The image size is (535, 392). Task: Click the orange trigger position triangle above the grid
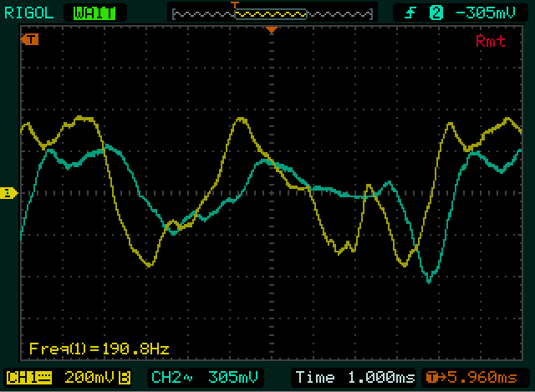[271, 30]
